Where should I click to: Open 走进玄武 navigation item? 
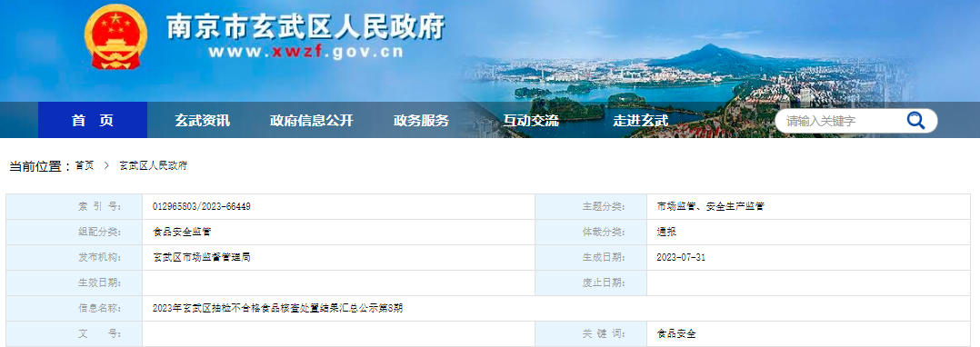point(641,121)
